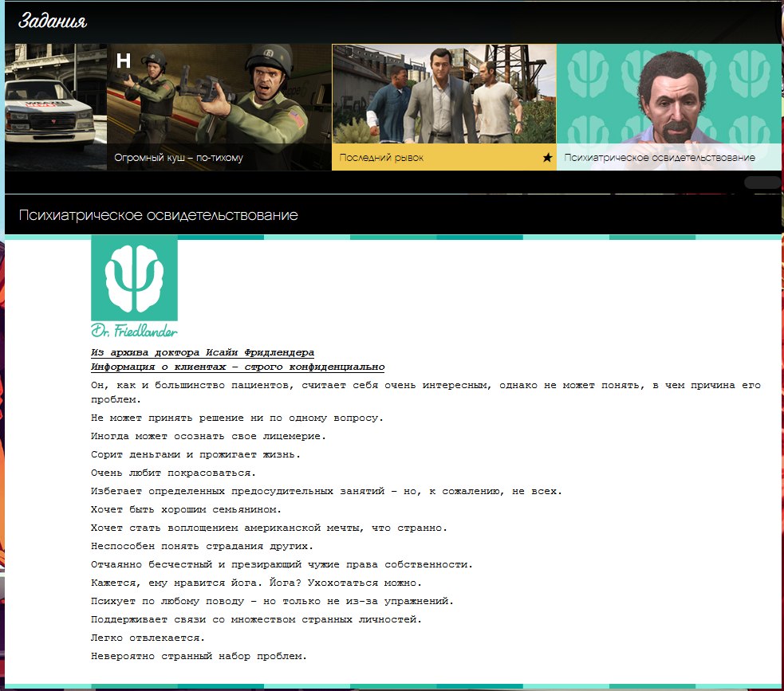Click heading 'Из архива доктора Исайи Фридлендера'

tap(203, 352)
